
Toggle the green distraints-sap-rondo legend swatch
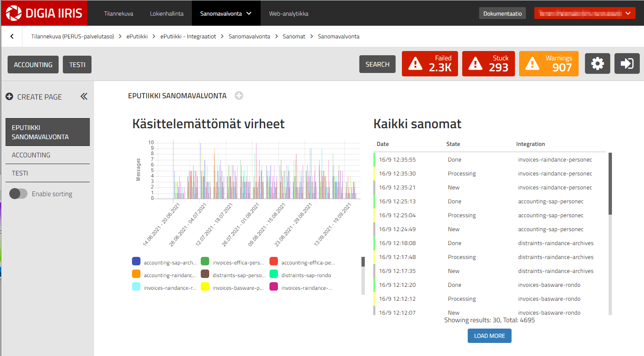[x=274, y=274]
